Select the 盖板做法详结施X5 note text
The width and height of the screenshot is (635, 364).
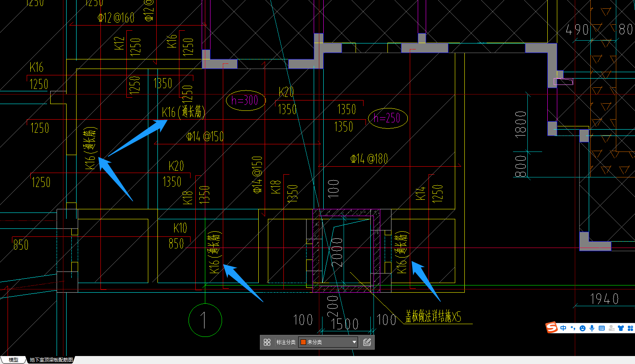coord(433,317)
